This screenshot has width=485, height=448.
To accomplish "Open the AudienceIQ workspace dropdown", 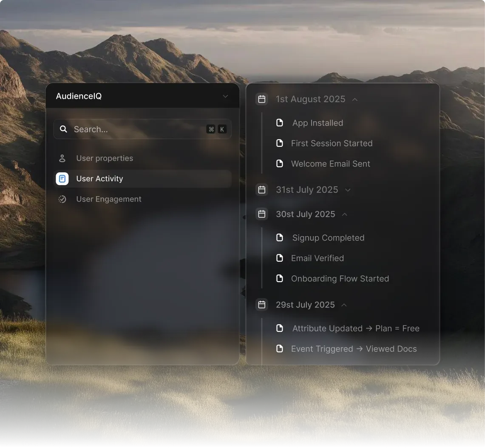I will [x=225, y=96].
